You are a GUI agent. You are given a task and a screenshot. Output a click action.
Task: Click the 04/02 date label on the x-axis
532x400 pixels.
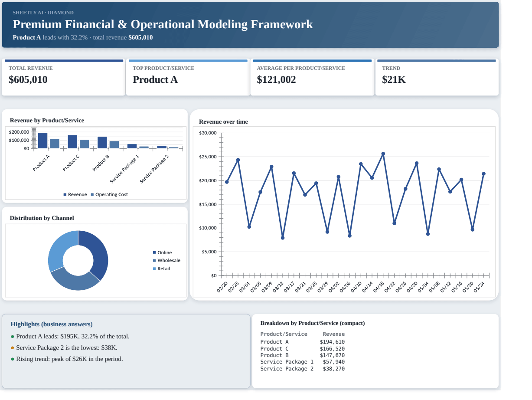(x=334, y=287)
